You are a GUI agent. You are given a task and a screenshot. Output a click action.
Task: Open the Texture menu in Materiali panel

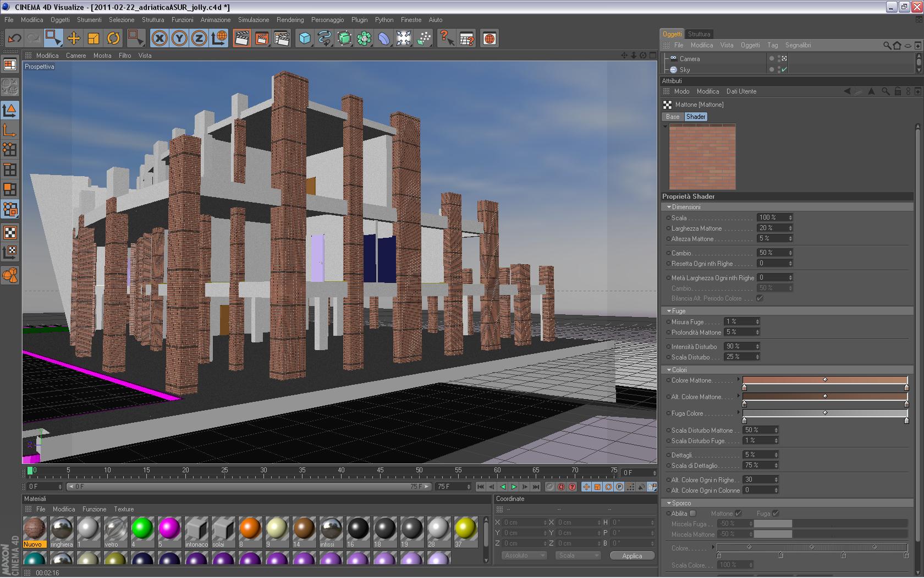pos(124,509)
